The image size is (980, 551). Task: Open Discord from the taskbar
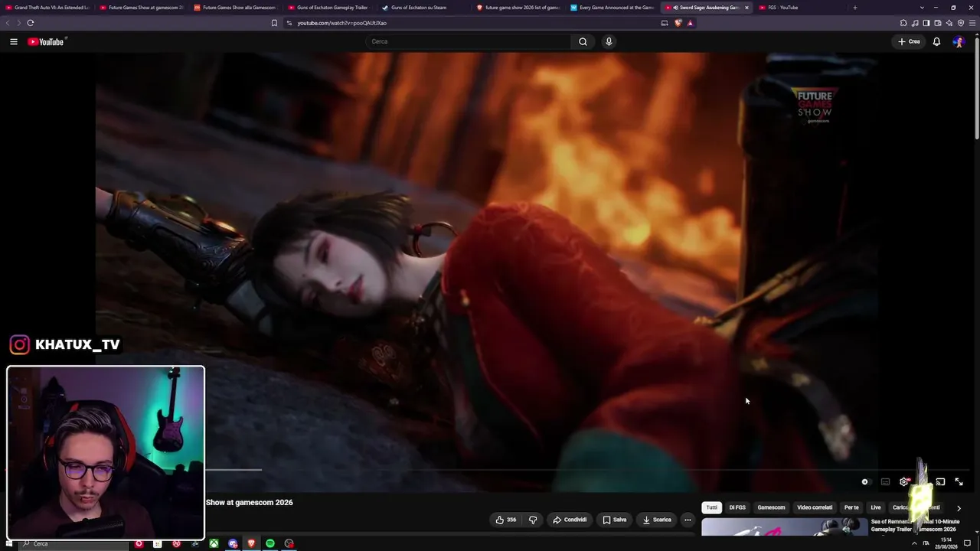233,543
